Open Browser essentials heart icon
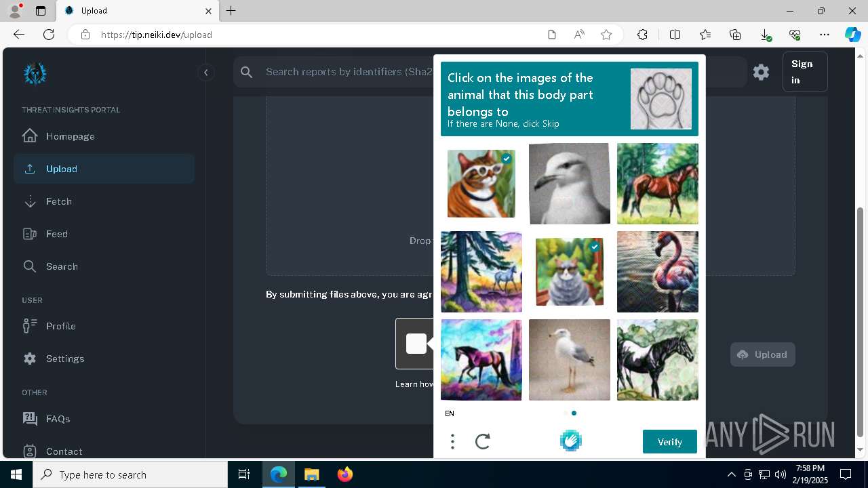Screen dimensions: 868x488 click(795, 35)
